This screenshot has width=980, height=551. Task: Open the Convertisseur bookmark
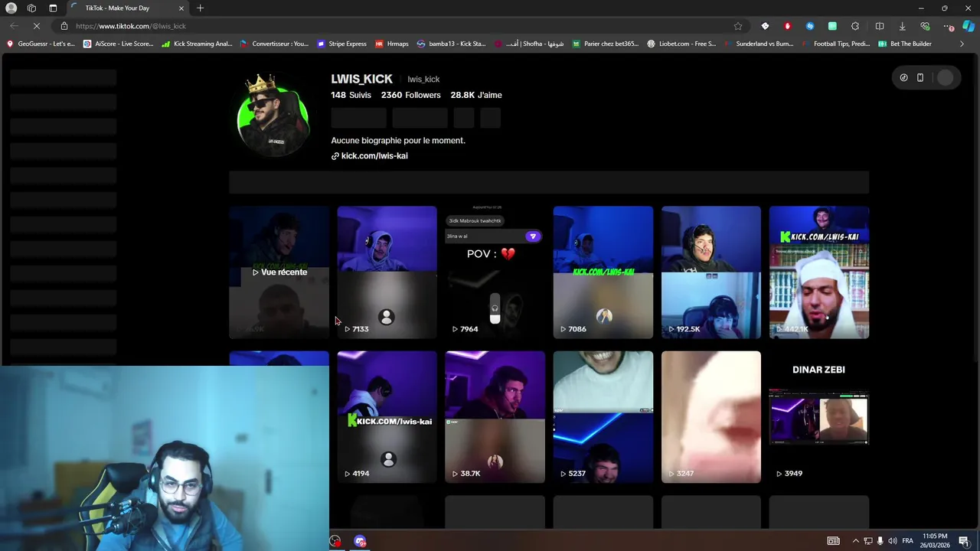point(274,44)
